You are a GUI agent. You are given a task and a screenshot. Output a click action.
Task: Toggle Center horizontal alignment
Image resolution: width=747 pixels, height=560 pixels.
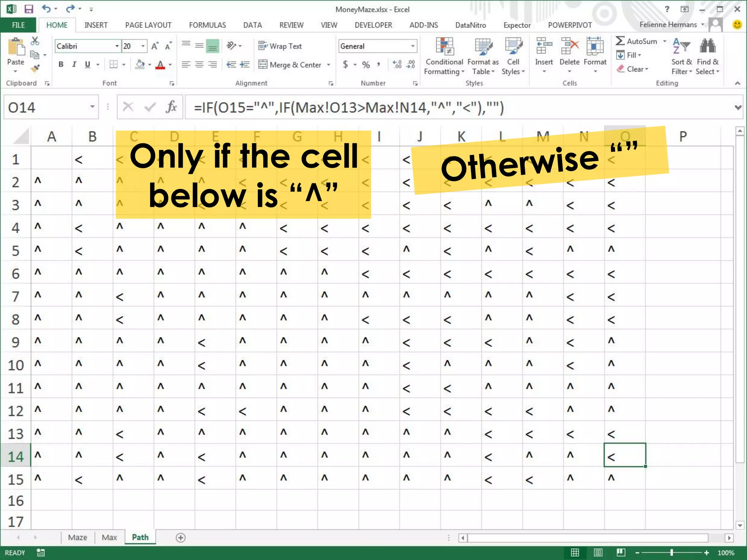click(199, 65)
